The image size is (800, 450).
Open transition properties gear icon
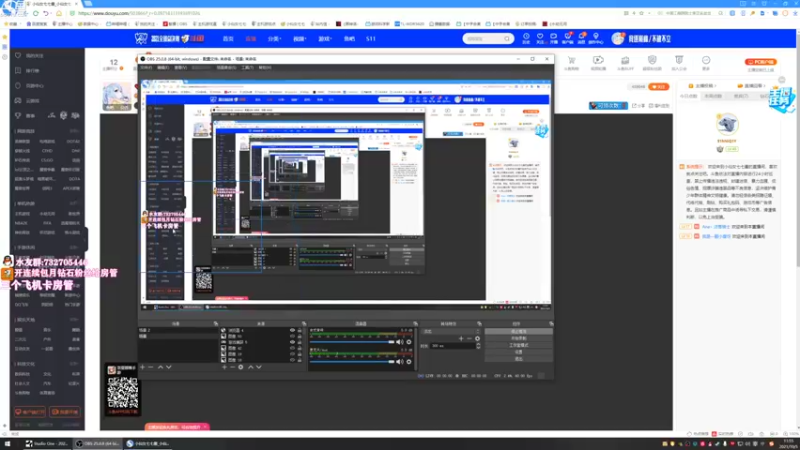[x=478, y=338]
